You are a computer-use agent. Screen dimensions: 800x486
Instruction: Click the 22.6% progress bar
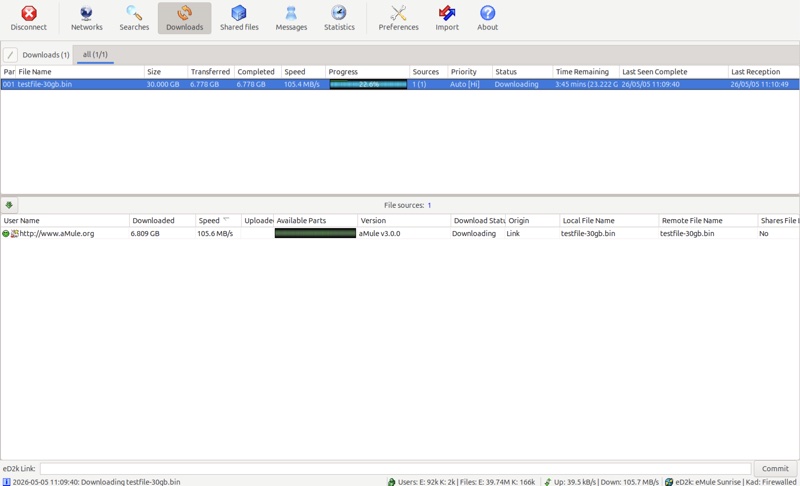click(368, 84)
